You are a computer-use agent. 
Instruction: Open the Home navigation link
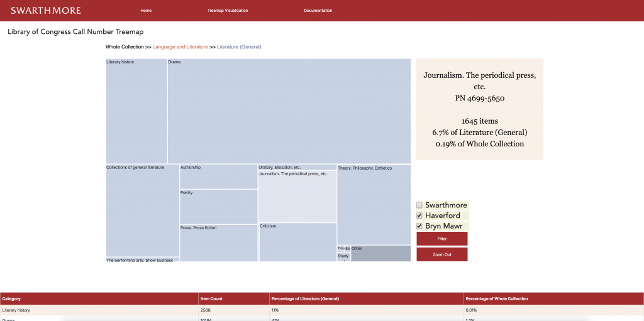click(146, 11)
